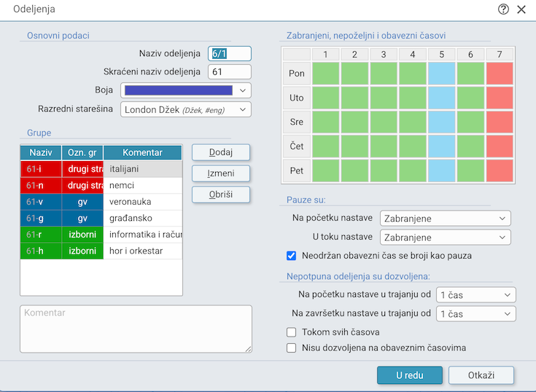This screenshot has height=392, width=536.
Task: Toggle the green Uto period 3 cell
Action: (384, 98)
